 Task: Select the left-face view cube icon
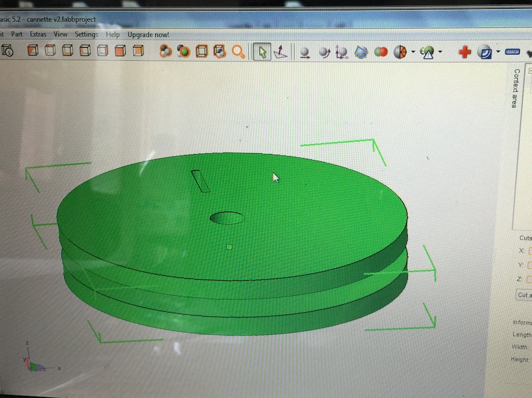point(85,50)
